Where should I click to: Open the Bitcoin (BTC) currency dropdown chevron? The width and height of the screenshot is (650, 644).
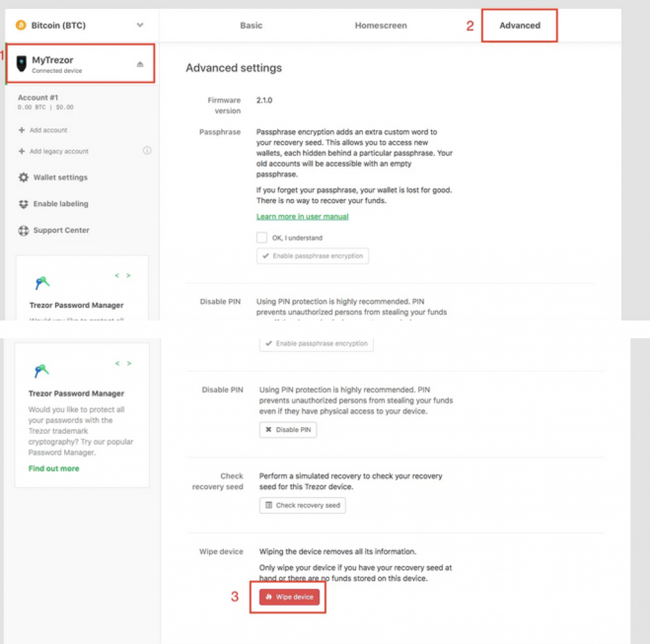[140, 25]
